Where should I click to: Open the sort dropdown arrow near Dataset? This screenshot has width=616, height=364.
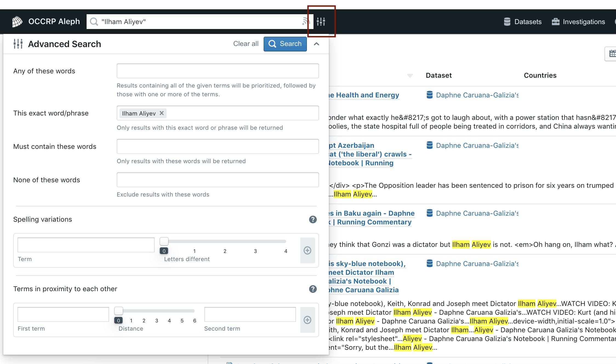tap(410, 76)
